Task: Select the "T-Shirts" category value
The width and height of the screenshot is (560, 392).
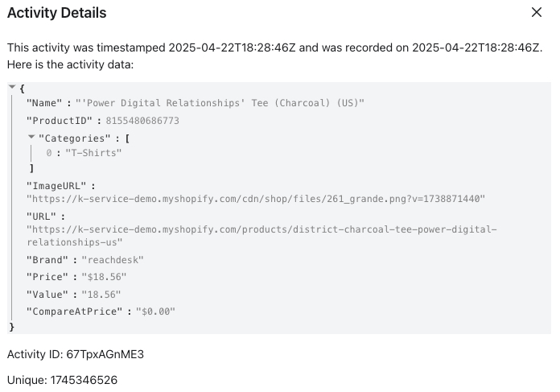Action: pyautogui.click(x=93, y=152)
